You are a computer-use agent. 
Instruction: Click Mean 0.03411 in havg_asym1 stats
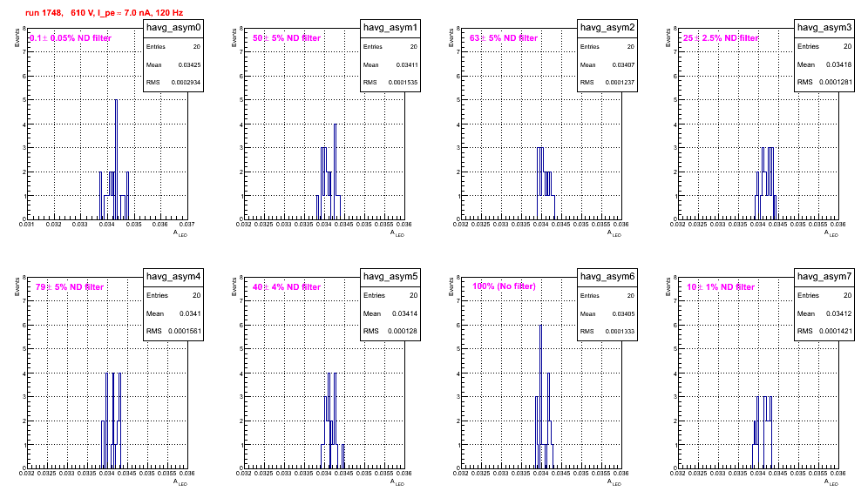pos(390,64)
